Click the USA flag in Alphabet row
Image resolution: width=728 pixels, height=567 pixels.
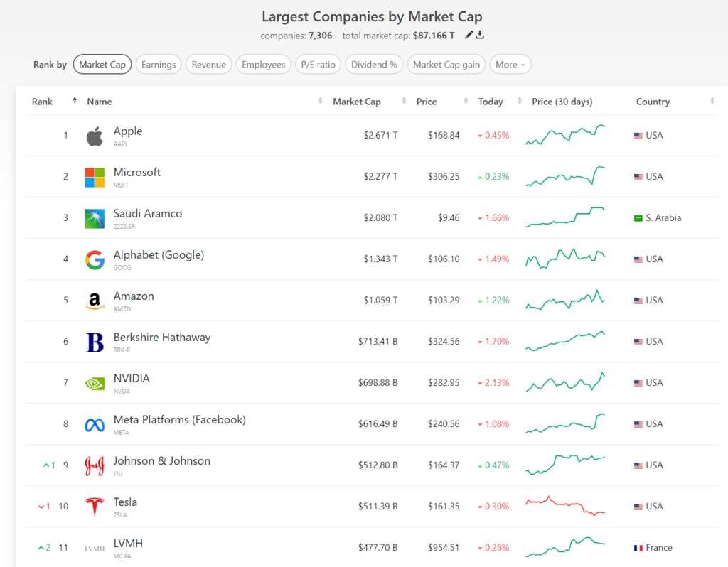click(638, 259)
